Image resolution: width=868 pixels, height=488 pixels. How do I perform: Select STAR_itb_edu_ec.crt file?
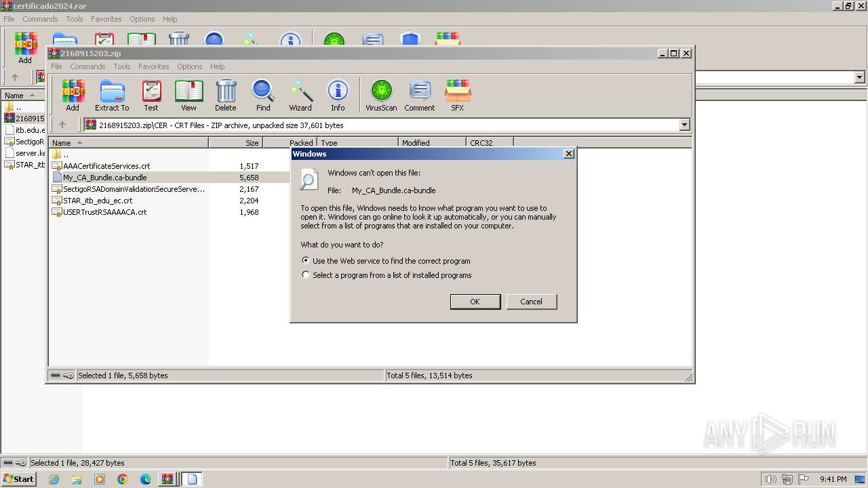coord(98,201)
